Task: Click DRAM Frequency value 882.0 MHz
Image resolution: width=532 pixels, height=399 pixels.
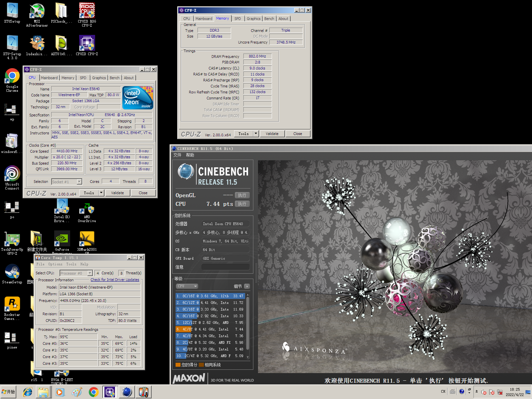Action: coord(257,56)
